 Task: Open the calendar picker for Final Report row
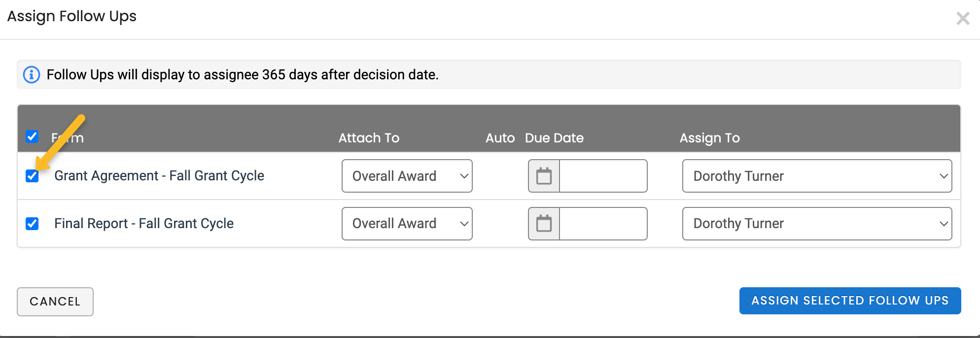click(543, 223)
